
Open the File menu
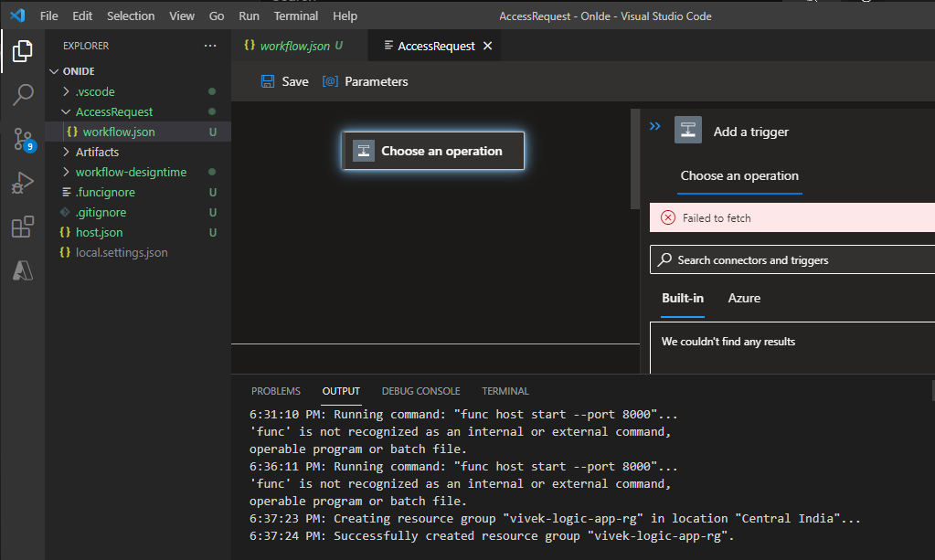(48, 16)
